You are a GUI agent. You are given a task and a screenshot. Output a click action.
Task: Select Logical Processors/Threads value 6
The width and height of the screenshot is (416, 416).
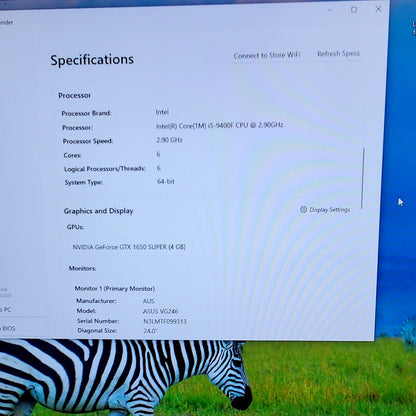click(x=159, y=168)
